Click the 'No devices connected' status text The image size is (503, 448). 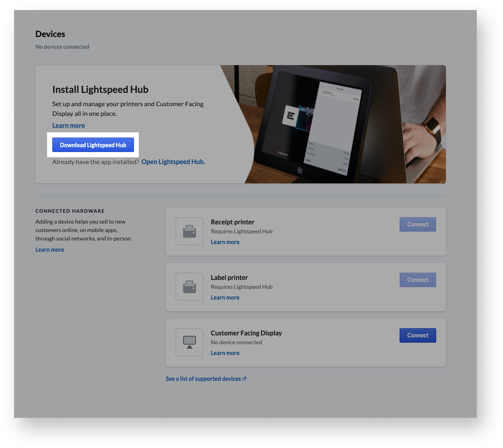(62, 47)
